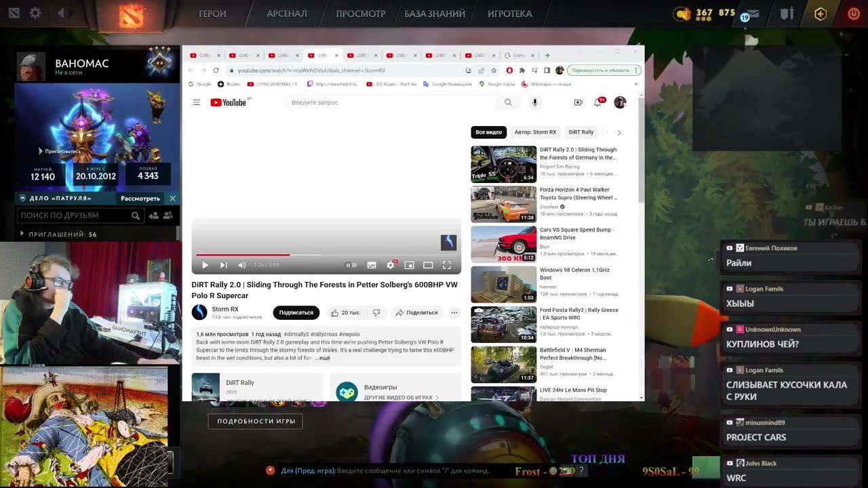The height and width of the screenshot is (488, 868).
Task: Reload the browser page
Action: pyautogui.click(x=216, y=70)
